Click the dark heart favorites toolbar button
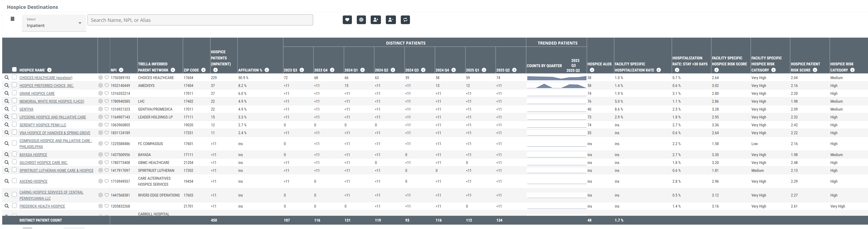 coord(347,20)
